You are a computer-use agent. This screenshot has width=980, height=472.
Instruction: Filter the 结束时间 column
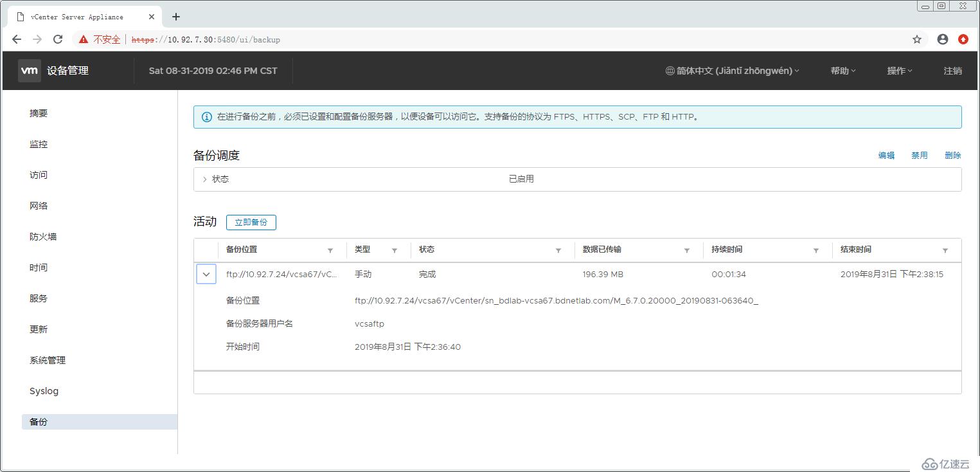pyautogui.click(x=945, y=250)
